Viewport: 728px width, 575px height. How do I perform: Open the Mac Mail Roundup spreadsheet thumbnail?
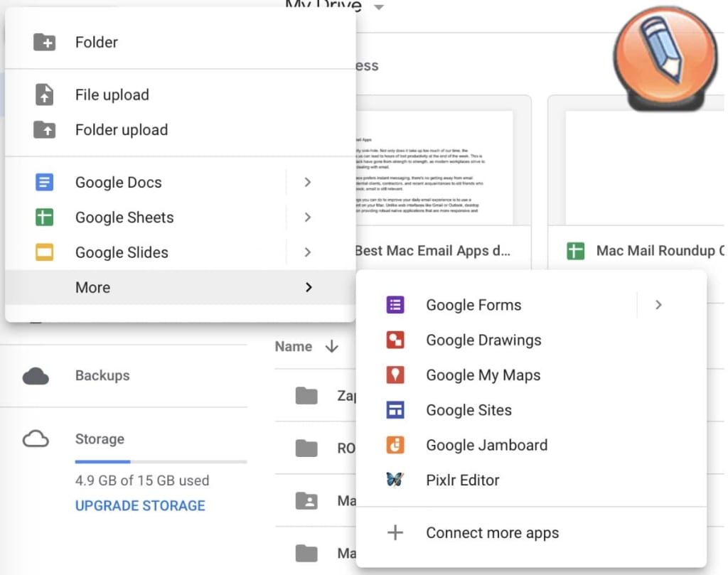pyautogui.click(x=644, y=168)
